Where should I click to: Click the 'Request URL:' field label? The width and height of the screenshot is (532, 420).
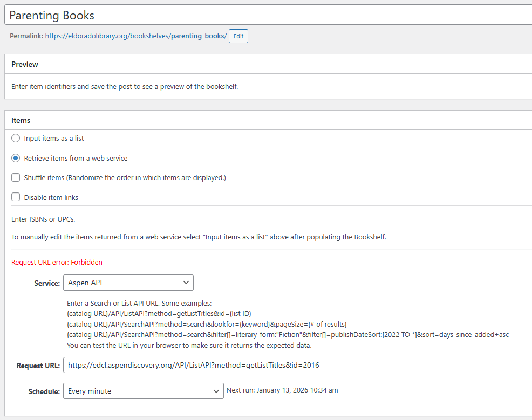(x=38, y=366)
